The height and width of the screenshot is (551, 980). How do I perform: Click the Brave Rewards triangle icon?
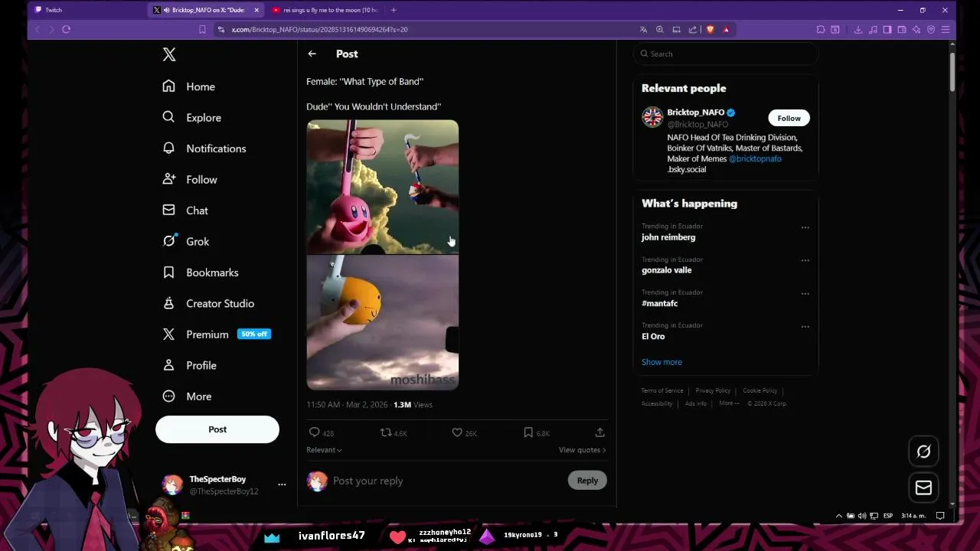tap(726, 29)
